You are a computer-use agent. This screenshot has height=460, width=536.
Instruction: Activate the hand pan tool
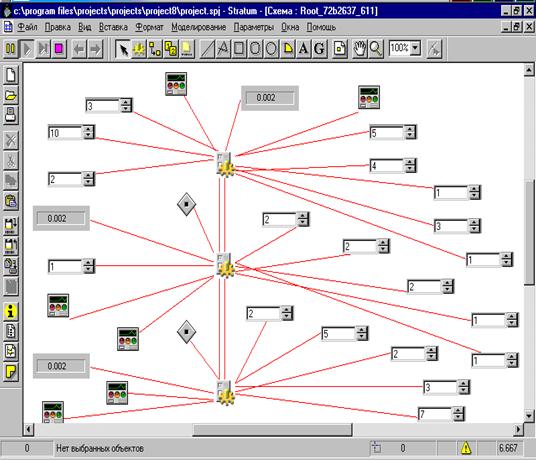[x=359, y=49]
